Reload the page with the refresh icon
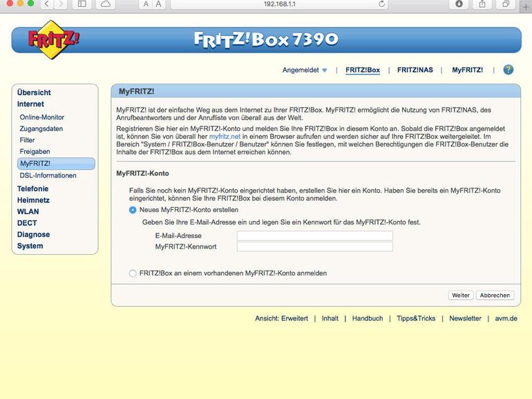This screenshot has width=532, height=399. pos(381,4)
